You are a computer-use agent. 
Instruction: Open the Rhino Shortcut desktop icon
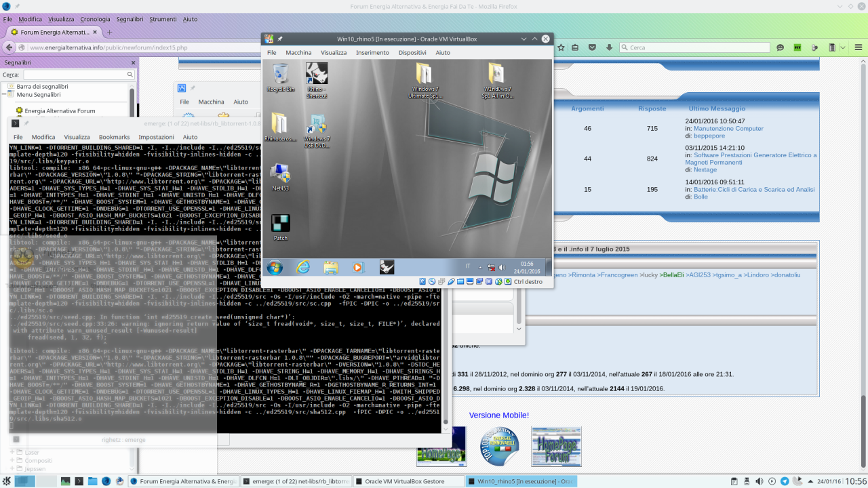[317, 81]
